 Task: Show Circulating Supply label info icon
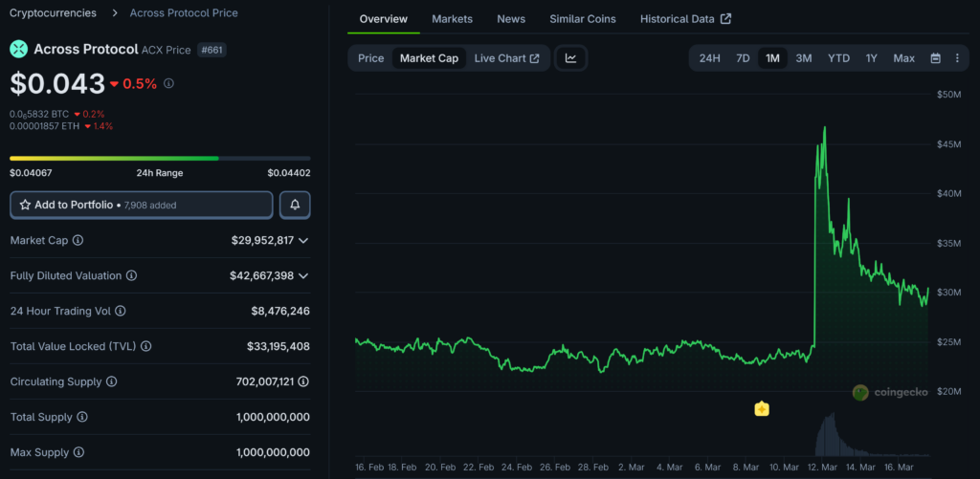[x=112, y=381]
